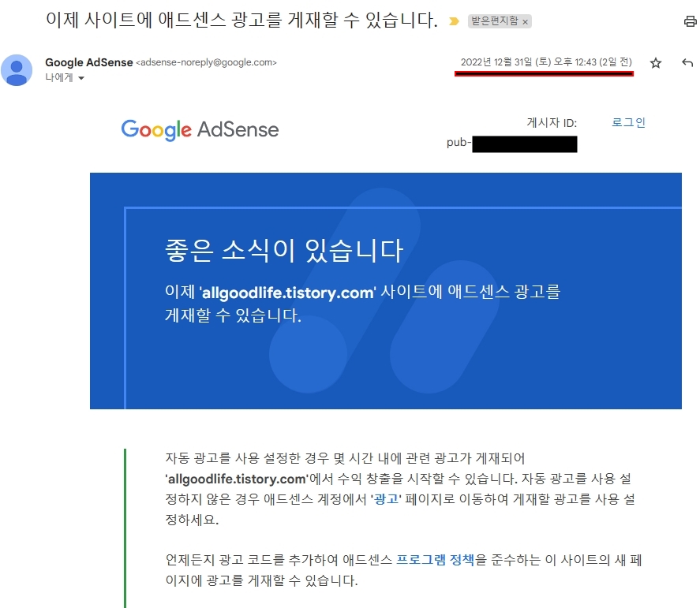
Task: Click the email subject line title
Action: [241, 20]
